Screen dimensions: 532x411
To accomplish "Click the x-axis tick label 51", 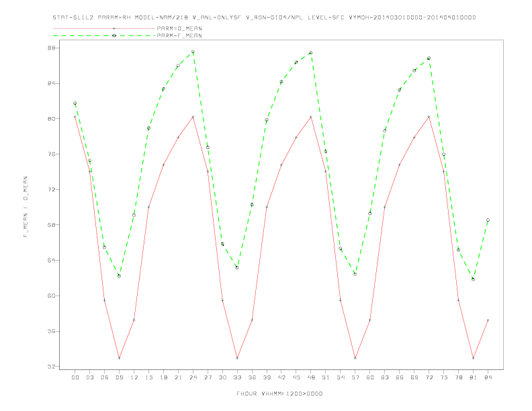I will [326, 377].
